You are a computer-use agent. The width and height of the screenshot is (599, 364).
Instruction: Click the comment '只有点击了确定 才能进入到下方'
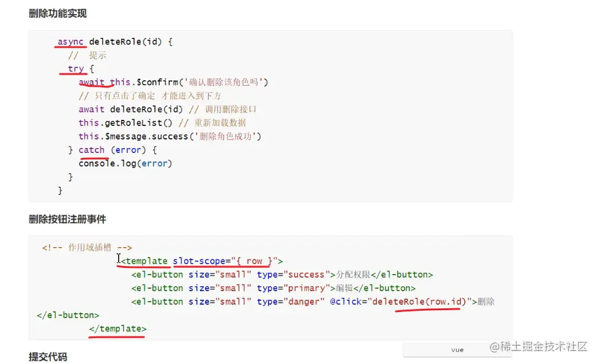point(150,96)
